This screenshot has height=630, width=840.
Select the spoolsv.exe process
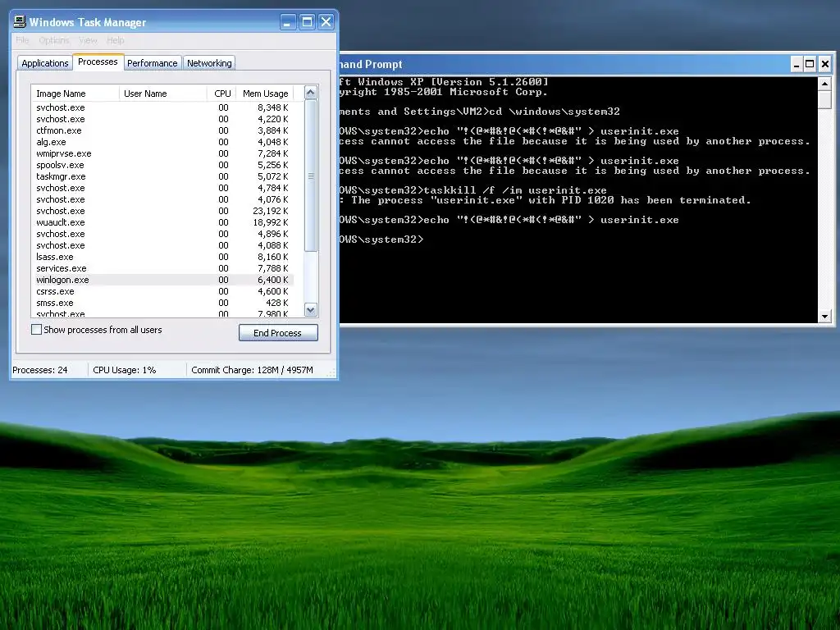(162, 165)
